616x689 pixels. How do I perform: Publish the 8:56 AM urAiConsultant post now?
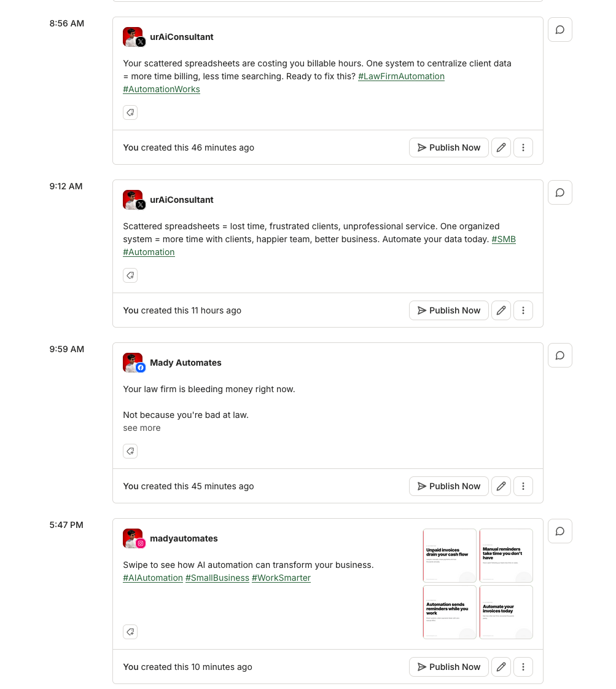point(448,148)
